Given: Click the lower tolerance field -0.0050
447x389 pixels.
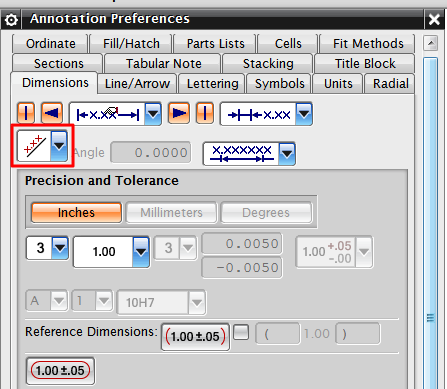Looking at the screenshot, I should 242,267.
